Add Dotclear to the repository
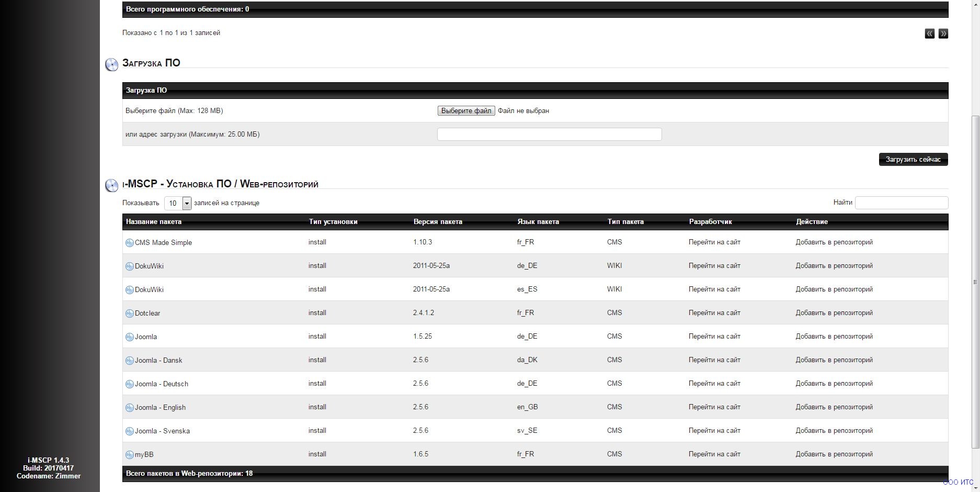This screenshot has height=492, width=980. coord(834,312)
